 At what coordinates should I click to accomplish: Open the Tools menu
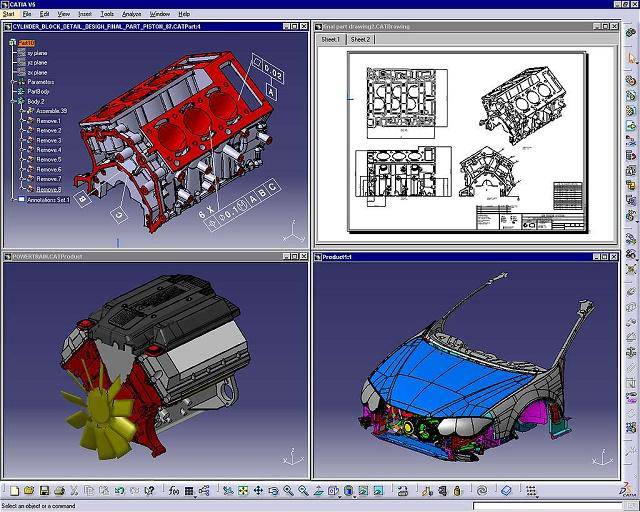click(x=106, y=14)
